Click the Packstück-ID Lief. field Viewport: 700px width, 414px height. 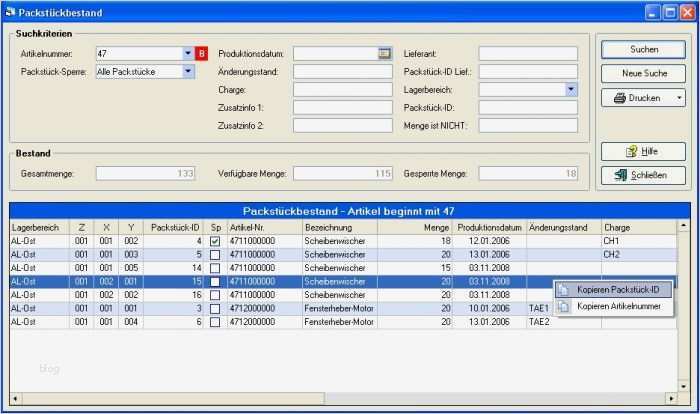[528, 72]
